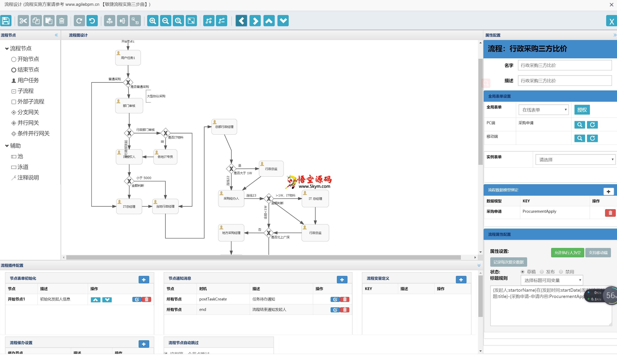Click the copy icon in toolbar
The height and width of the screenshot is (364, 617).
[36, 21]
